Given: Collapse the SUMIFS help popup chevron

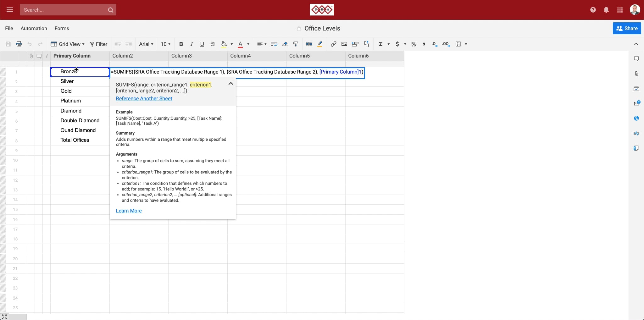Looking at the screenshot, I should click(230, 84).
